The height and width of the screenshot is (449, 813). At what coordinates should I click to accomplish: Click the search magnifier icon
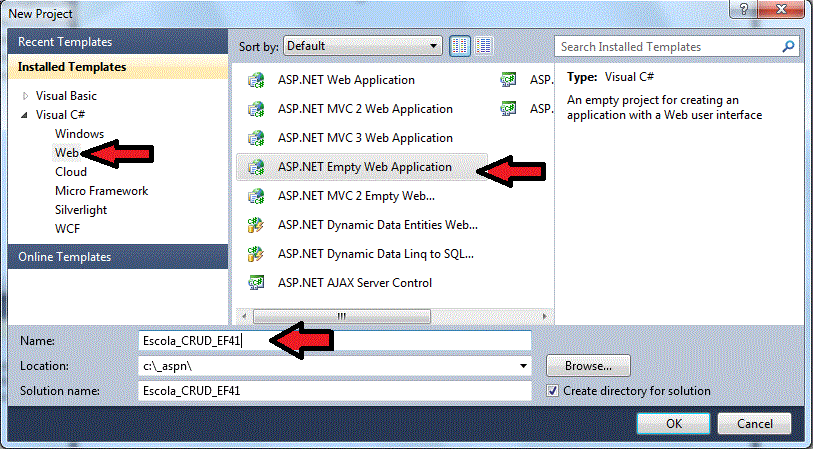788,47
